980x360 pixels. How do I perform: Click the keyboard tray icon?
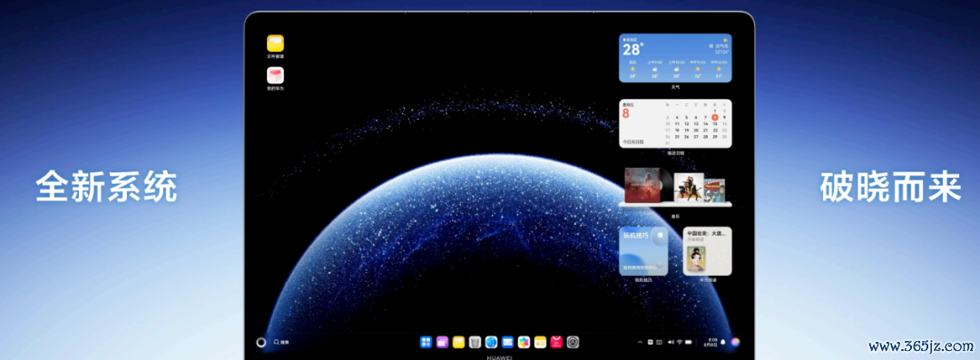(660, 342)
